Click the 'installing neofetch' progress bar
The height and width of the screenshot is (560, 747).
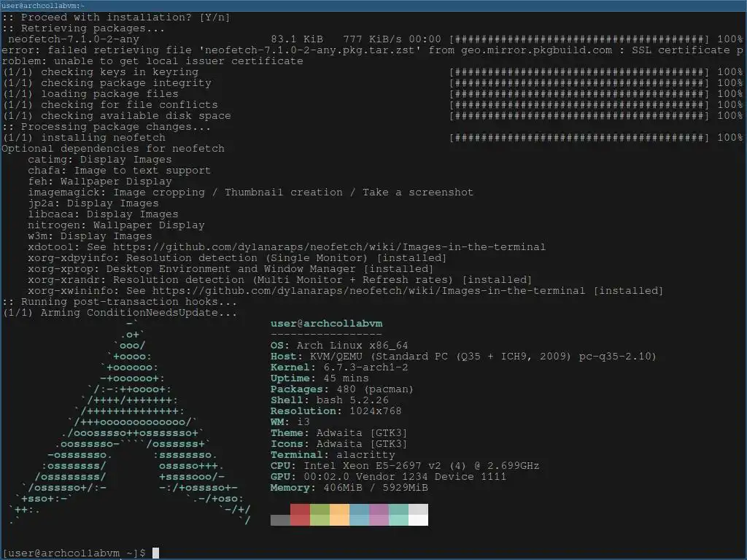pos(579,138)
